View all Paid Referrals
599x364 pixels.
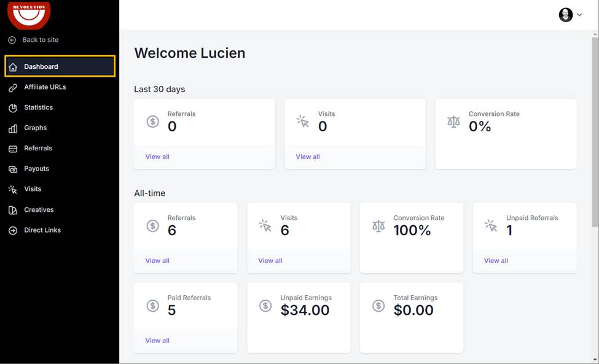pos(157,340)
